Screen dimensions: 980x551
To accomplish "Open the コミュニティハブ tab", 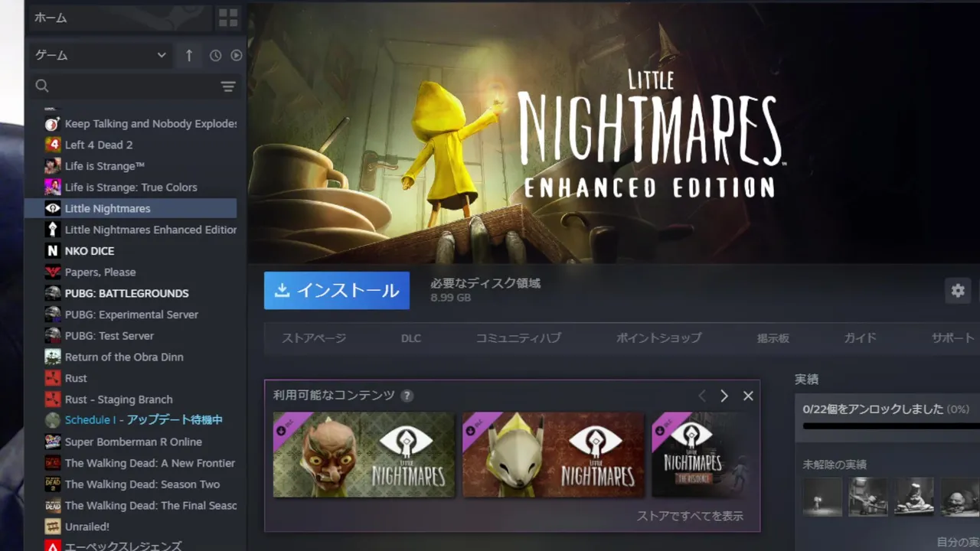I will [518, 338].
